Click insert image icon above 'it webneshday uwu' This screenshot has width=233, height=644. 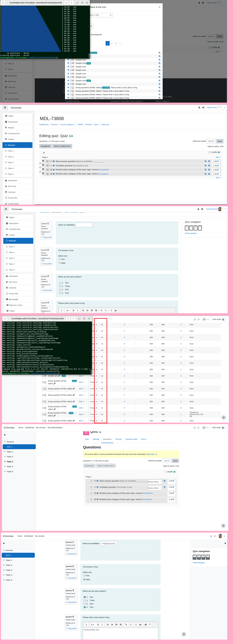tap(140, 624)
